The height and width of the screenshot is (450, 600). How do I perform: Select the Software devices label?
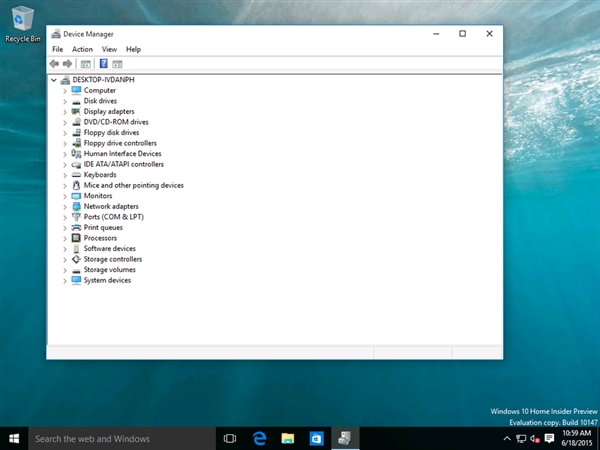[109, 249]
